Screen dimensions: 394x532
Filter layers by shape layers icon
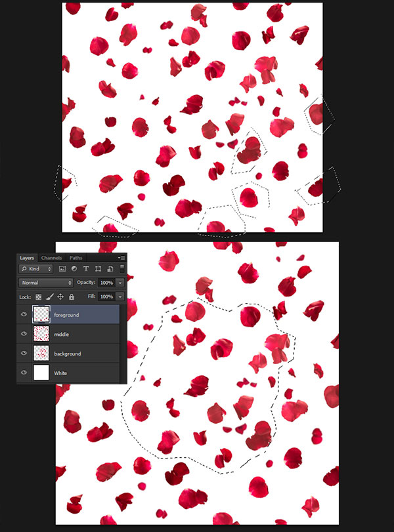pyautogui.click(x=98, y=269)
